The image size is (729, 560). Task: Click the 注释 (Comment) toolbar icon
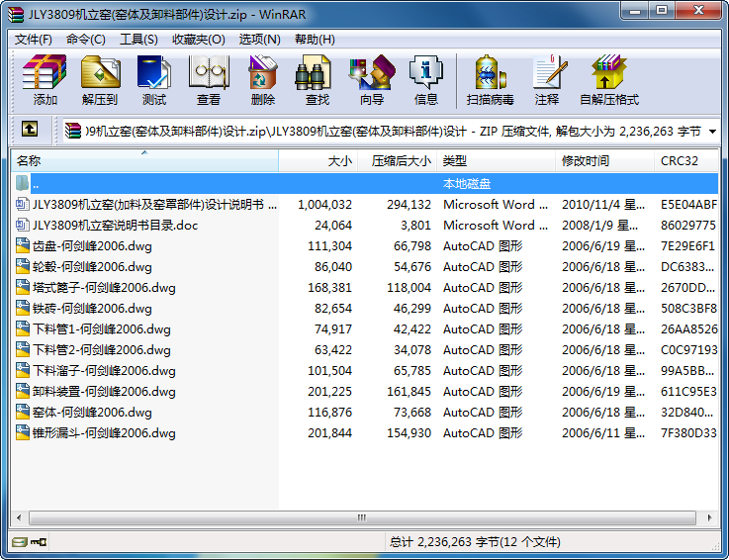(x=550, y=72)
